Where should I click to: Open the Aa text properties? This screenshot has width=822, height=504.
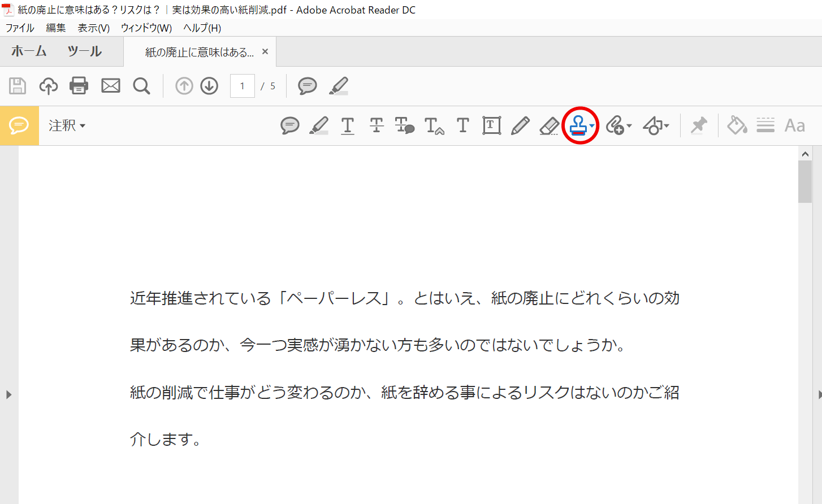pyautogui.click(x=795, y=125)
